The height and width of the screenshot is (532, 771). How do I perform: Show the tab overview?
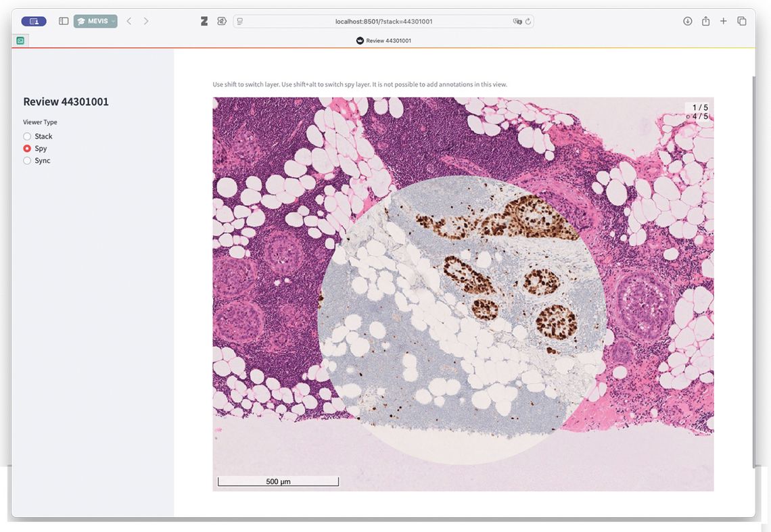(741, 21)
